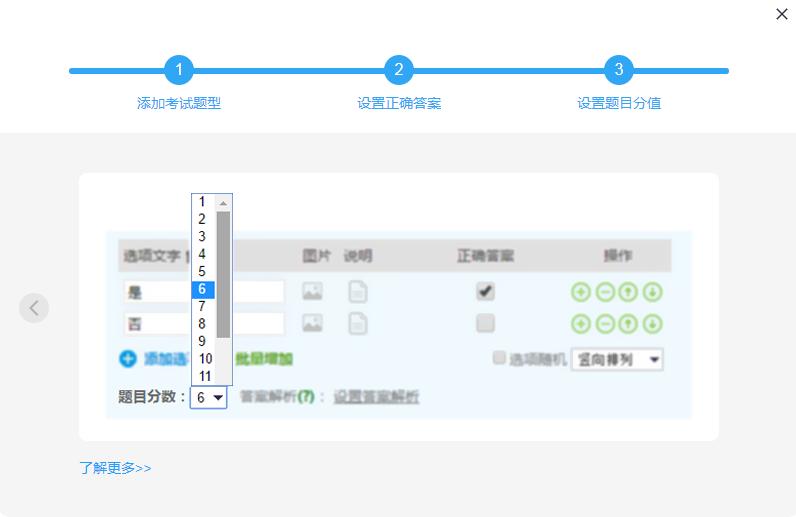Image resolution: width=796 pixels, height=517 pixels.
Task: Check correct answer for option 否
Action: (485, 324)
